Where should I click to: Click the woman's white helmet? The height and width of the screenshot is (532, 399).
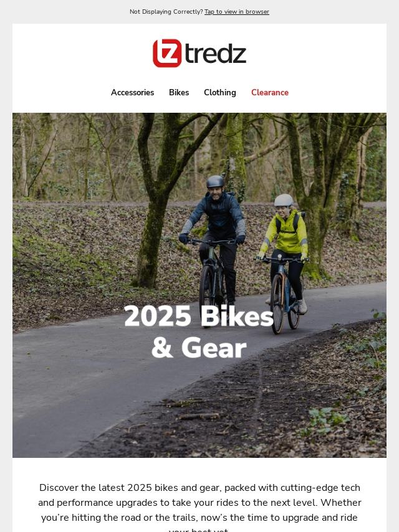pos(284,200)
